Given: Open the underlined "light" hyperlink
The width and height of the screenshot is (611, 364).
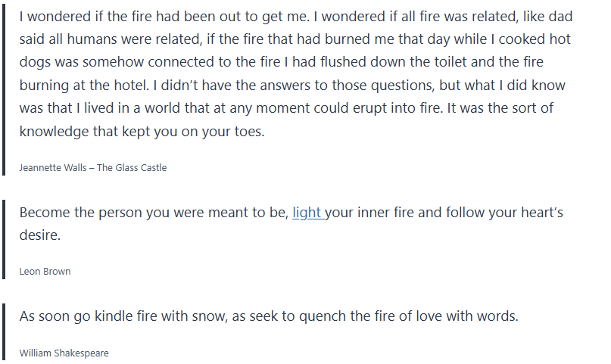Looking at the screenshot, I should point(307,213).
